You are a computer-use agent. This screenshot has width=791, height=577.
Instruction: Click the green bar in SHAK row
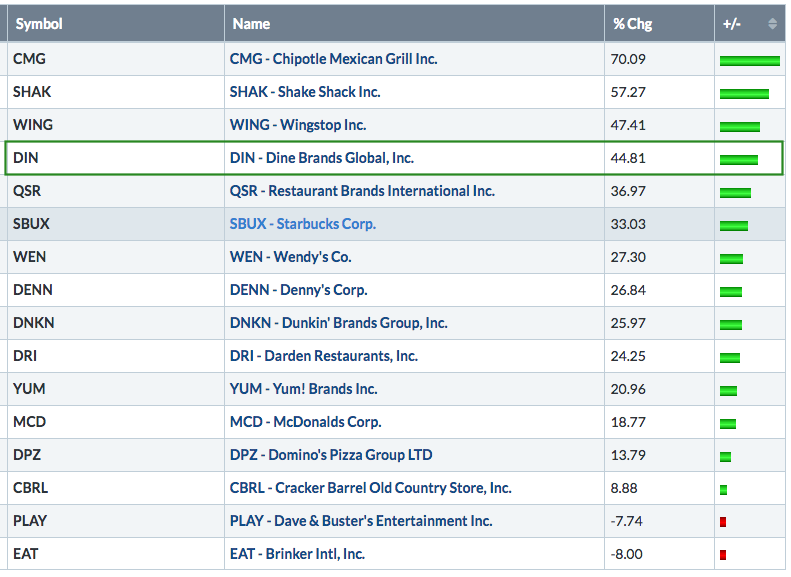coord(744,94)
